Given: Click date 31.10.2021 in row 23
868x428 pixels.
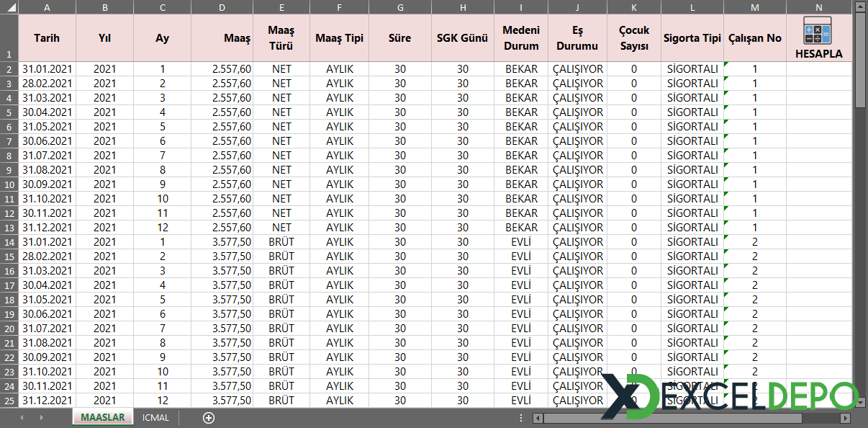Looking at the screenshot, I should [x=47, y=372].
